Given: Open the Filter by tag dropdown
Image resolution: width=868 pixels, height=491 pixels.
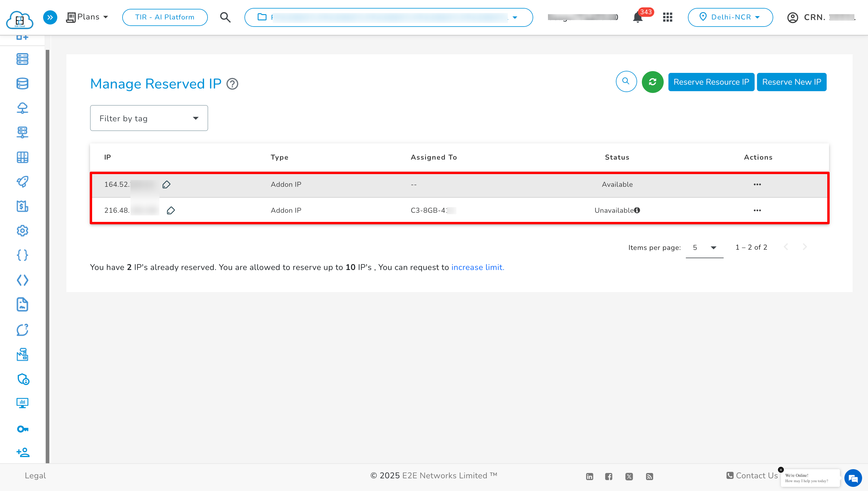Looking at the screenshot, I should [x=149, y=118].
